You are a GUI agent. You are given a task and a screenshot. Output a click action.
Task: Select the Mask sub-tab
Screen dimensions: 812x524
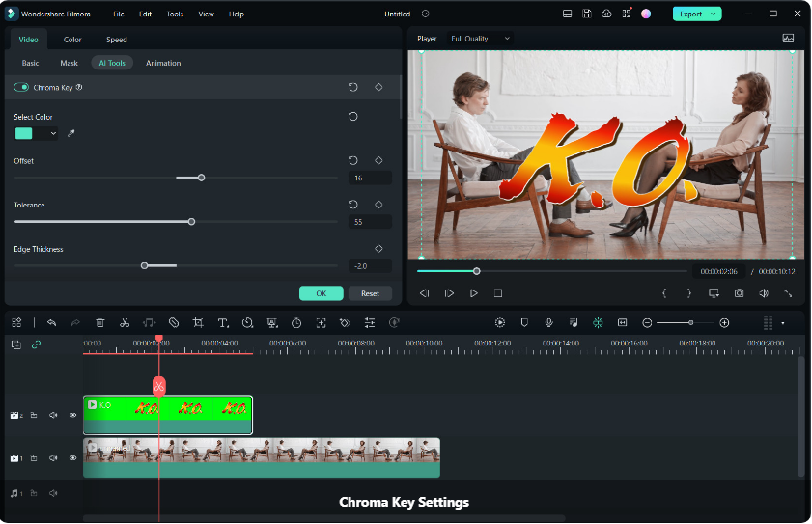point(69,63)
